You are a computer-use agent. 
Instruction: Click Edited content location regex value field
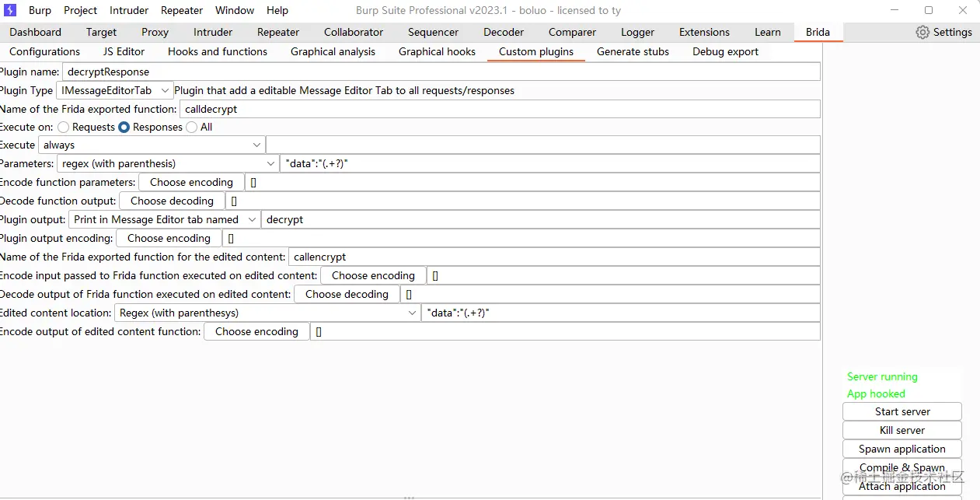(621, 313)
